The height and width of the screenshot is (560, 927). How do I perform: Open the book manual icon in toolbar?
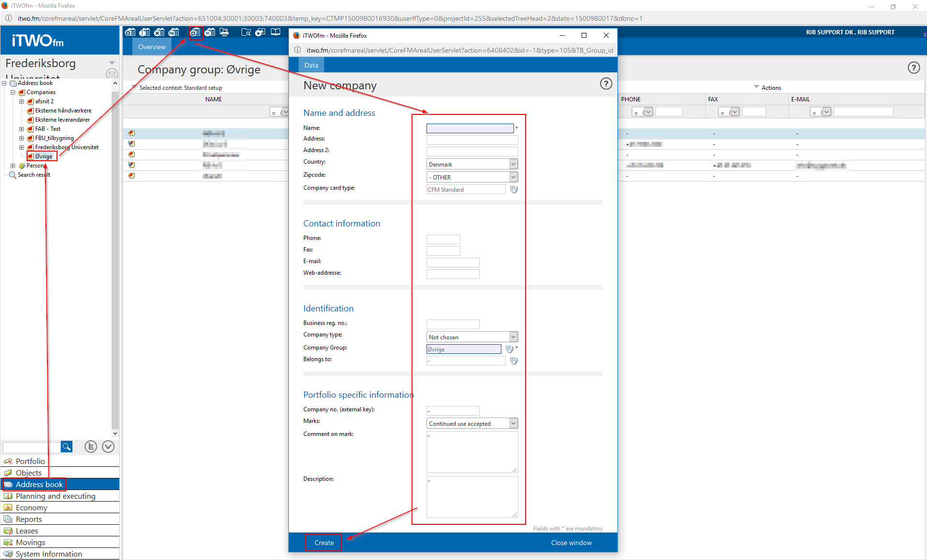[x=275, y=32]
